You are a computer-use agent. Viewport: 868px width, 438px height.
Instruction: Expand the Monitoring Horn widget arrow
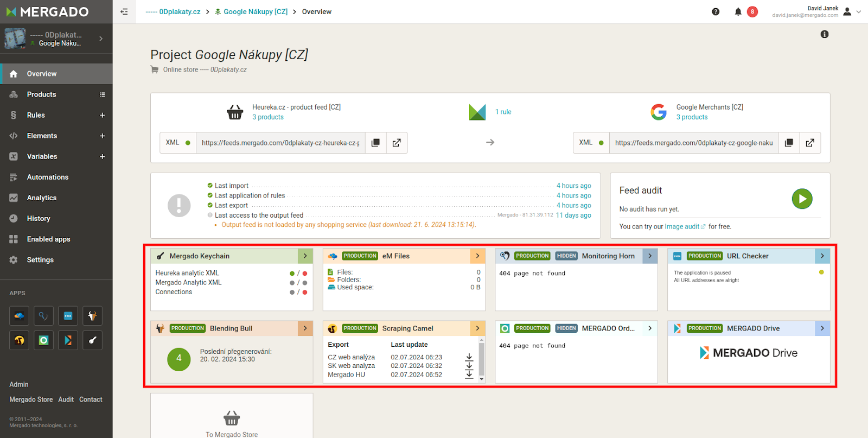click(650, 256)
